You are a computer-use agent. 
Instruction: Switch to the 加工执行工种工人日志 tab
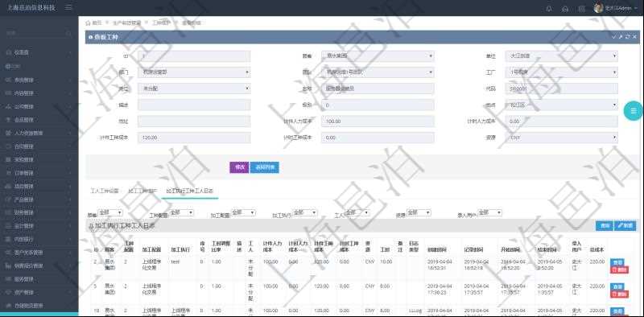[189, 191]
